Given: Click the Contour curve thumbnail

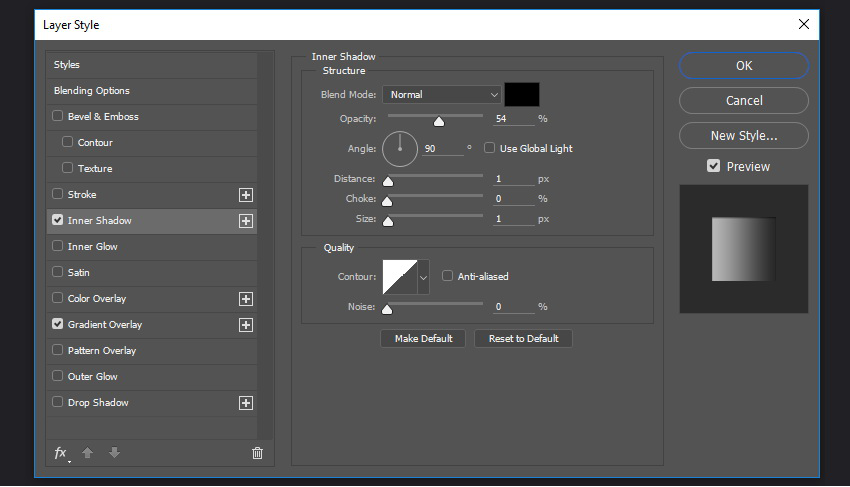Looking at the screenshot, I should point(400,277).
